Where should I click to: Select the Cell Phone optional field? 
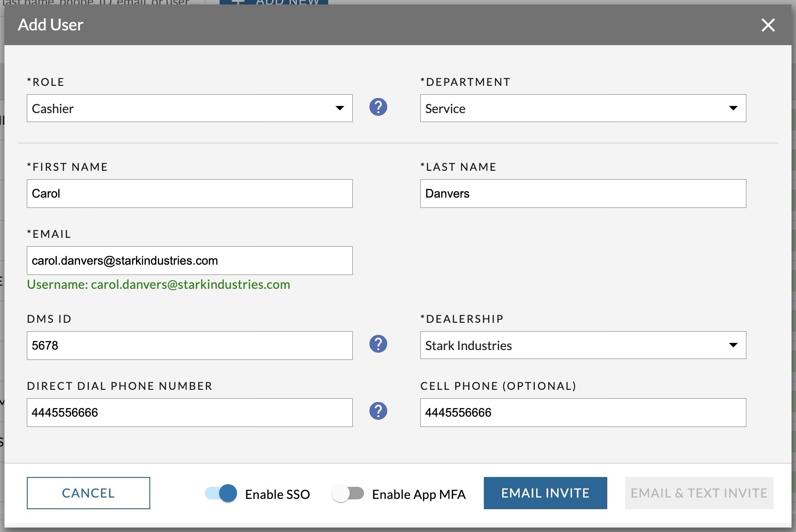pos(583,413)
